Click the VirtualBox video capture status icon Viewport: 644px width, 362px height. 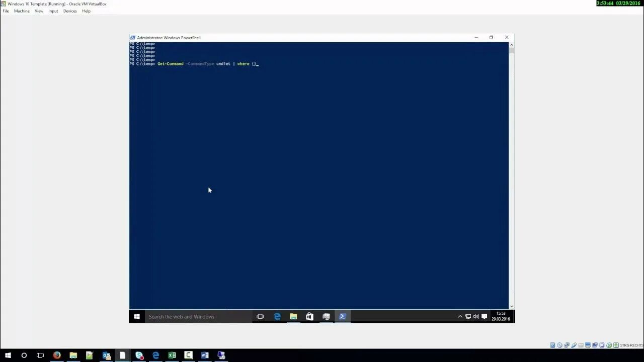point(595,345)
